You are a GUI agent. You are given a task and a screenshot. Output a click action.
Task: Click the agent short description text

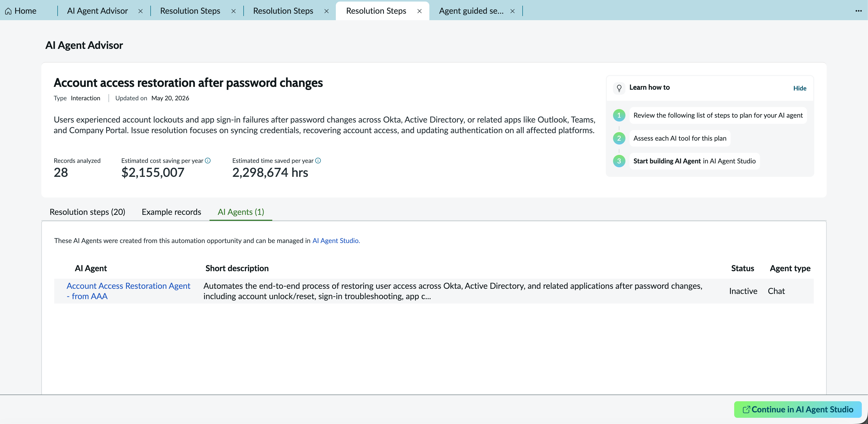[x=453, y=291]
